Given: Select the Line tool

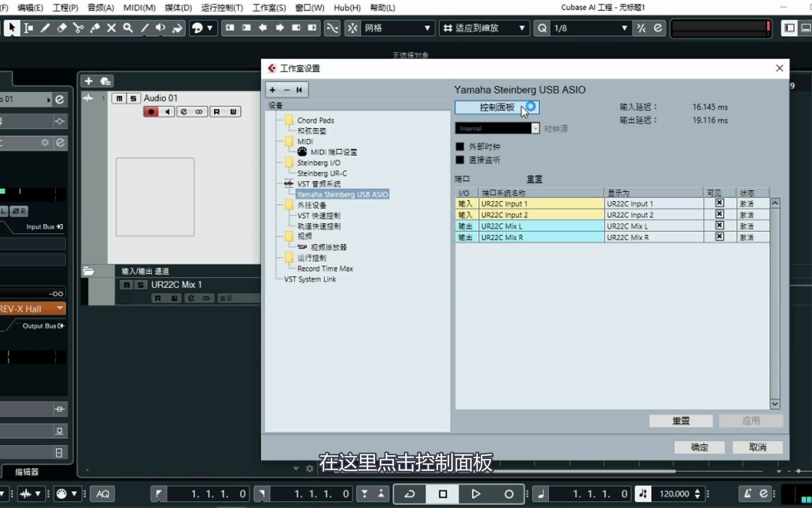Looking at the screenshot, I should pos(144,28).
